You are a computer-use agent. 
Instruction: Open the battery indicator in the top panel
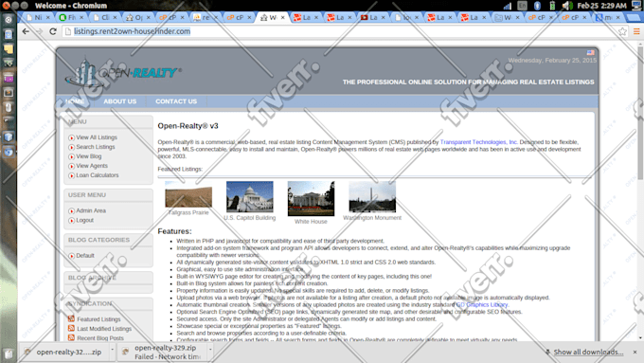point(552,6)
